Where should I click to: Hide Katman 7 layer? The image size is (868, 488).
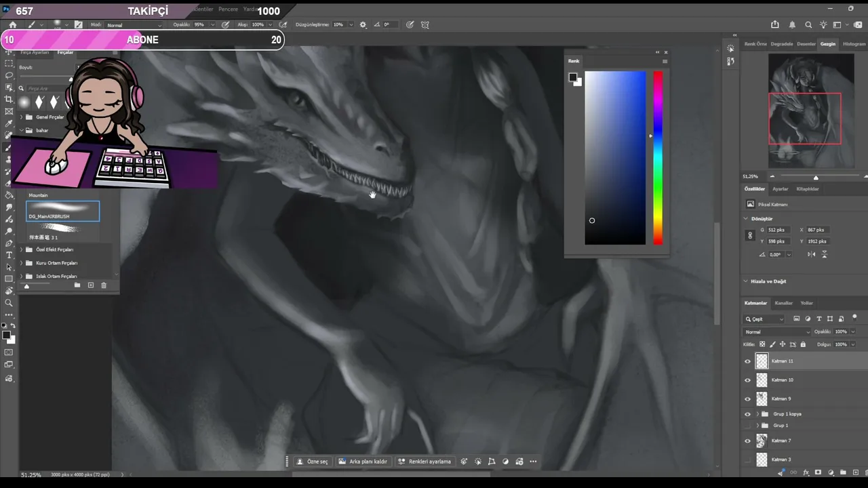point(748,441)
